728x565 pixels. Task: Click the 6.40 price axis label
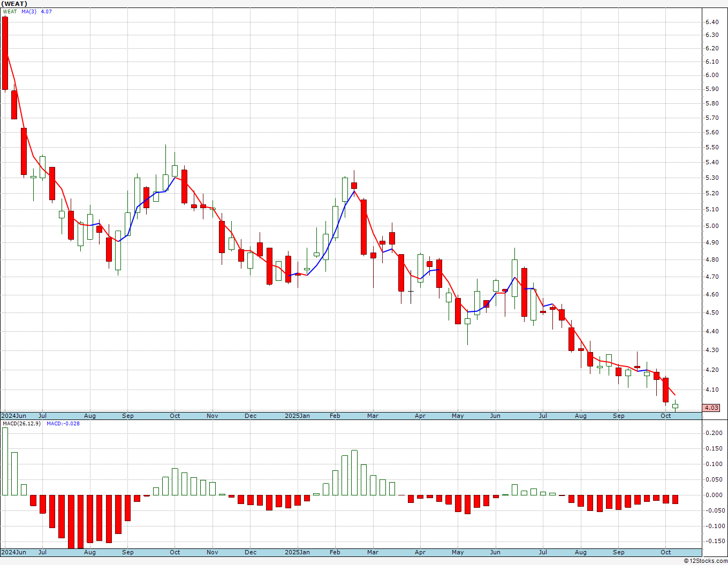[712, 22]
